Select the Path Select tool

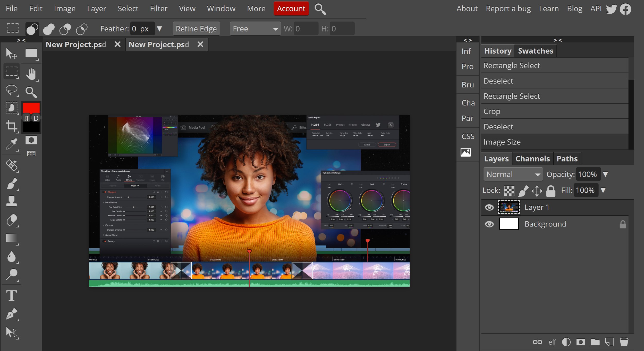12,333
